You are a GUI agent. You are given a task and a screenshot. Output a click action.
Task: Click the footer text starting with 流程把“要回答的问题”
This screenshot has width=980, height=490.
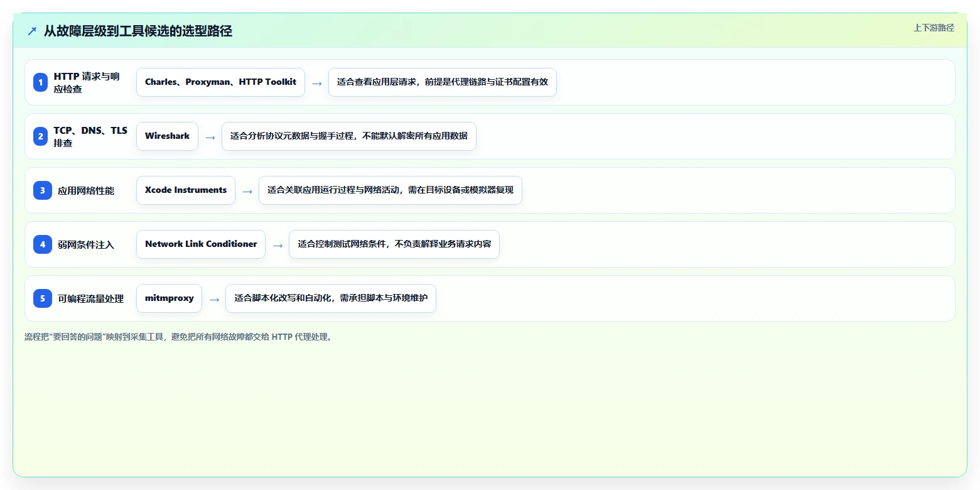click(179, 337)
